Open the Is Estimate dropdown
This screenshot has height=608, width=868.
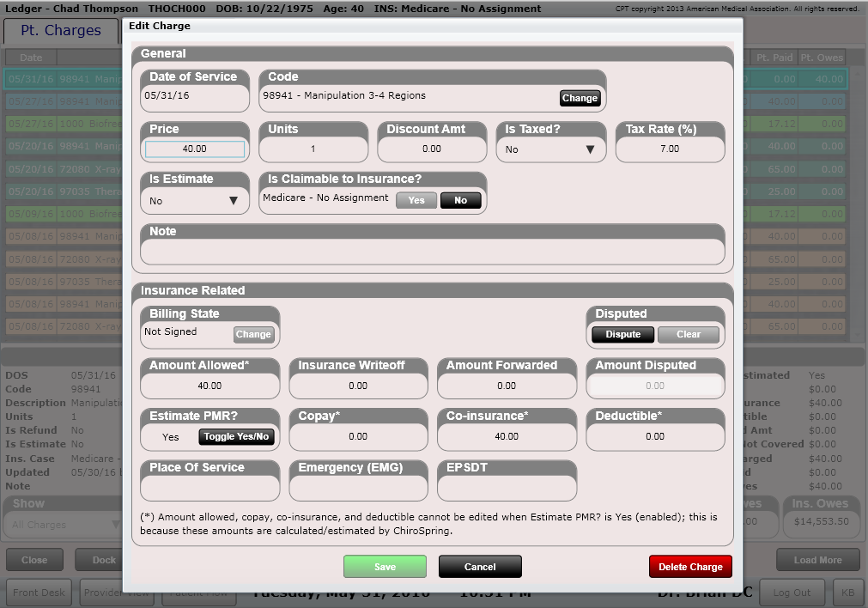coord(195,200)
